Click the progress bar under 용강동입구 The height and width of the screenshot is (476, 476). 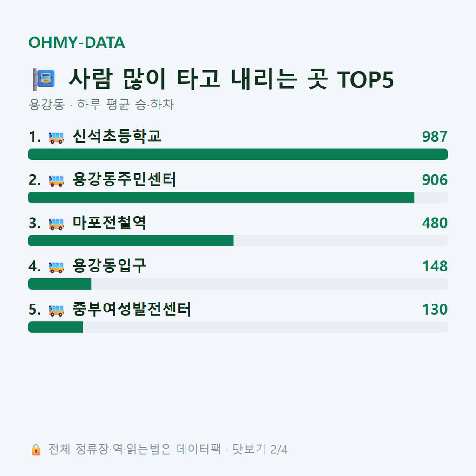pos(238,284)
